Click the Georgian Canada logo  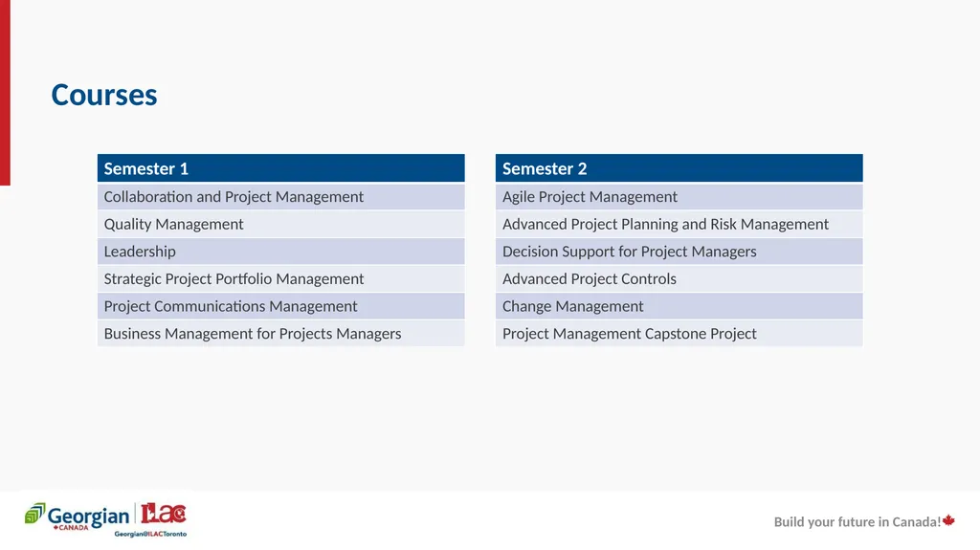[x=77, y=517]
